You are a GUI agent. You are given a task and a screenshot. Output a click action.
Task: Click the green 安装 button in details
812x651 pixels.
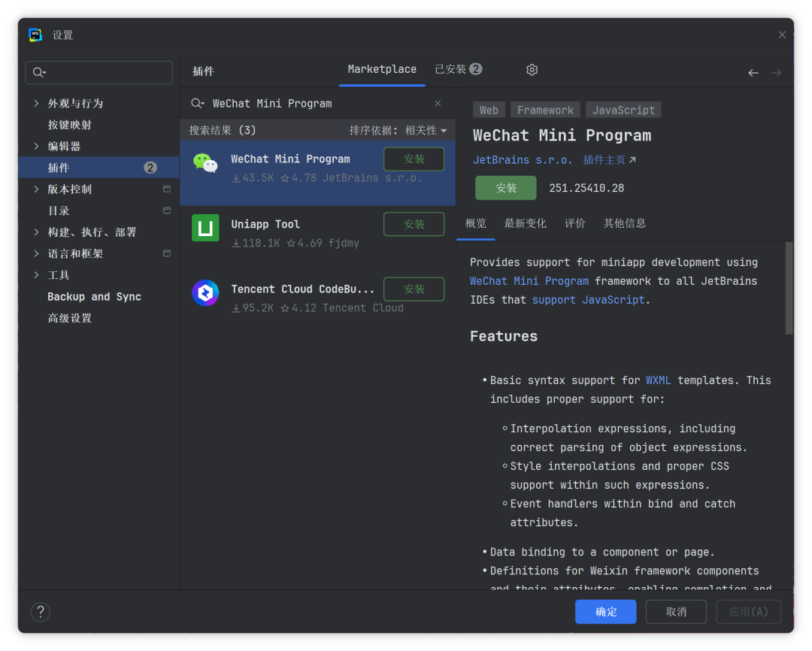point(506,188)
